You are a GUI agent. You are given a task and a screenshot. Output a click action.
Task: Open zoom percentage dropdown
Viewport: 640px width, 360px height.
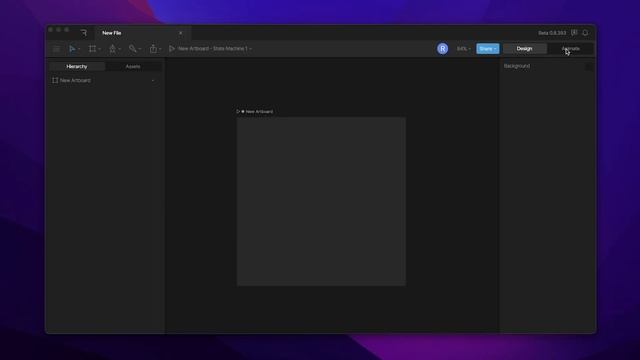point(464,49)
